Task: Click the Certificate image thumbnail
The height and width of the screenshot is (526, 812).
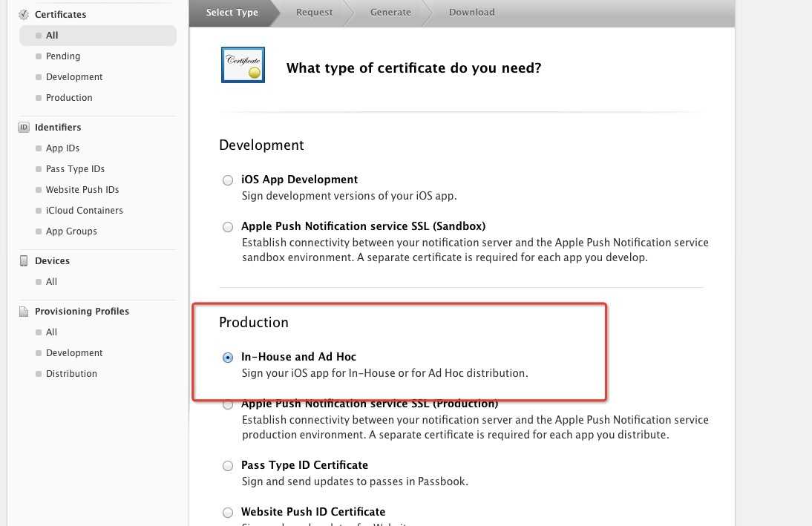Action: tap(243, 65)
